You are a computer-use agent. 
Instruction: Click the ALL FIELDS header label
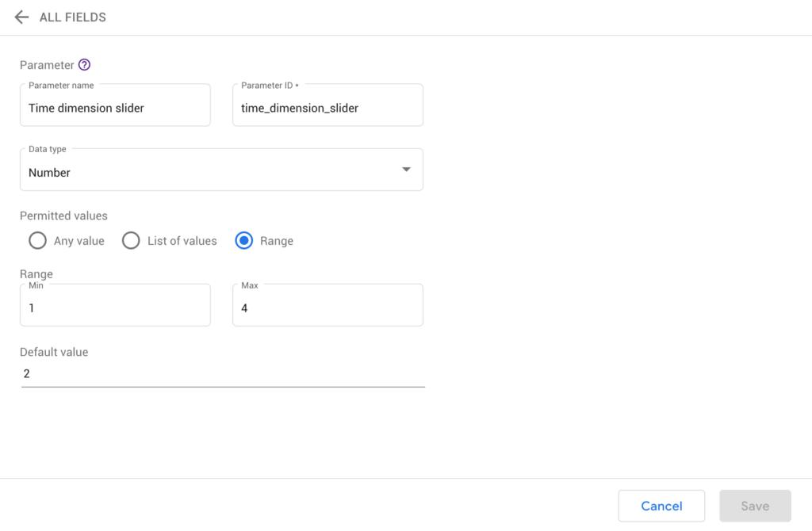click(x=71, y=17)
